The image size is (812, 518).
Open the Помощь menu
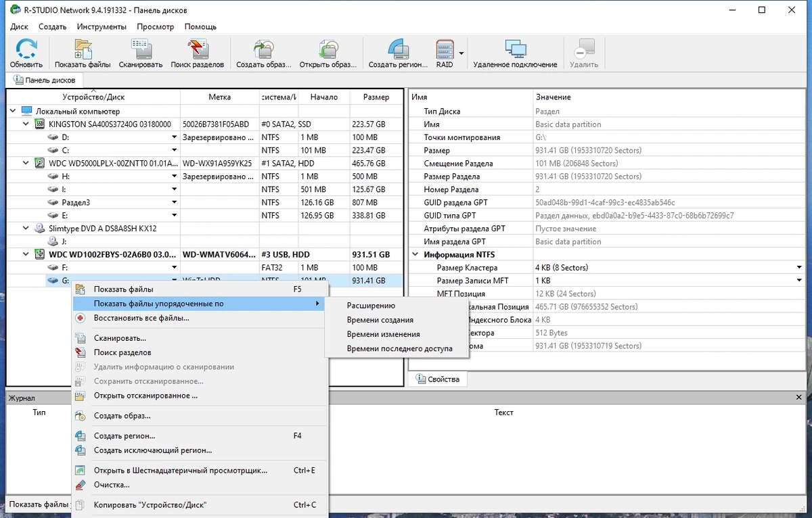200,26
